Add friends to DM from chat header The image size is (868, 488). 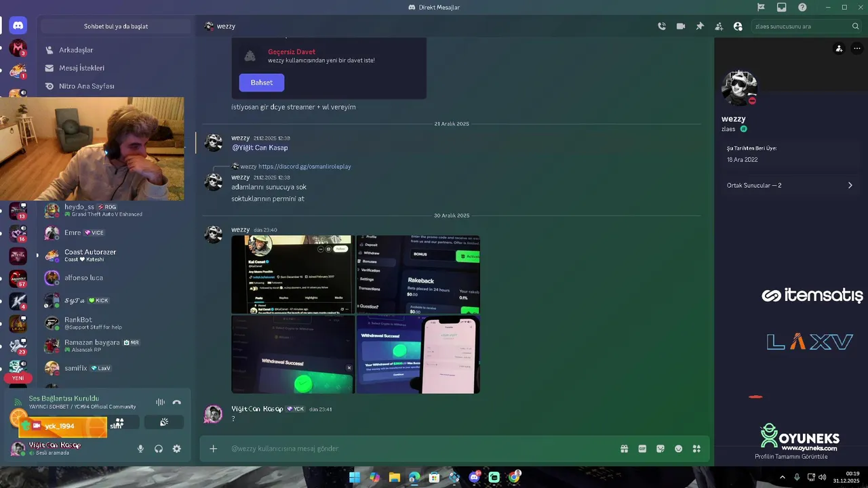click(x=719, y=26)
